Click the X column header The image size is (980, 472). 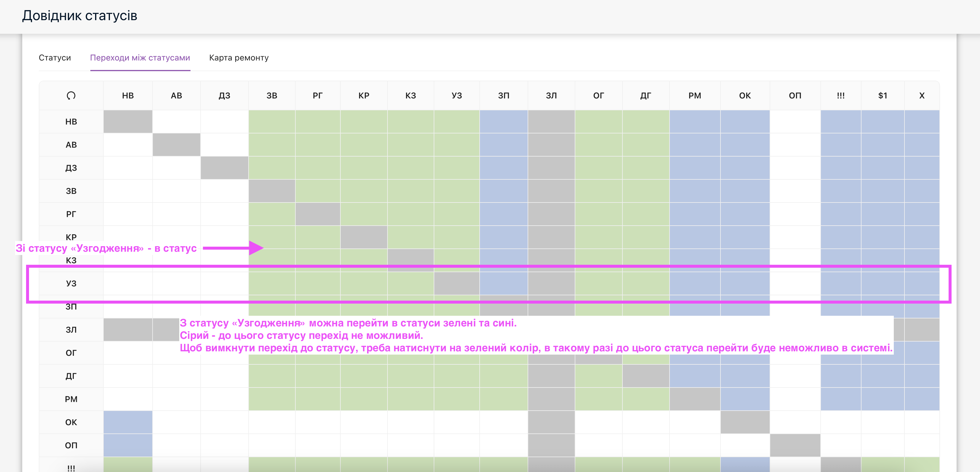[x=921, y=95]
